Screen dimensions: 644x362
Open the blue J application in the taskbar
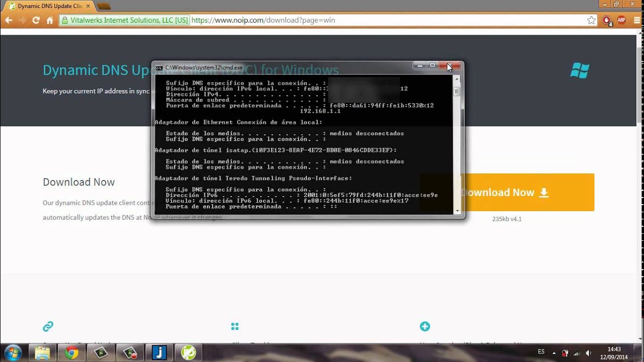(x=159, y=353)
